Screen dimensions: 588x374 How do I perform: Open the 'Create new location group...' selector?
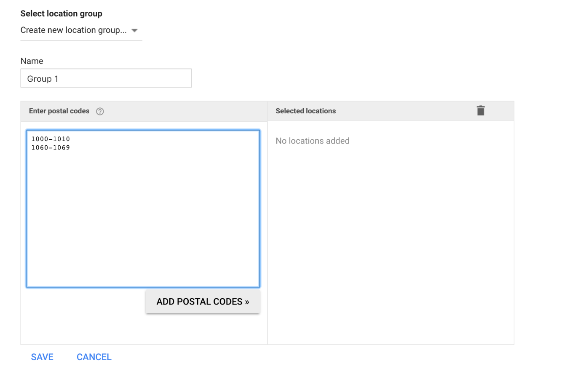click(x=74, y=30)
